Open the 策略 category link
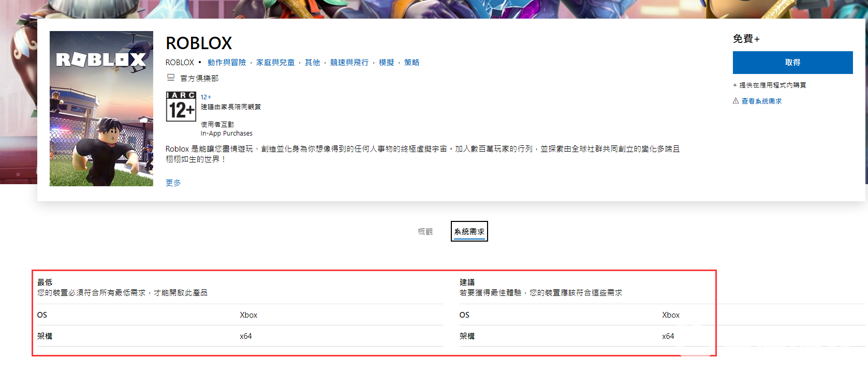Viewport: 868px width, 373px height. pyautogui.click(x=411, y=63)
